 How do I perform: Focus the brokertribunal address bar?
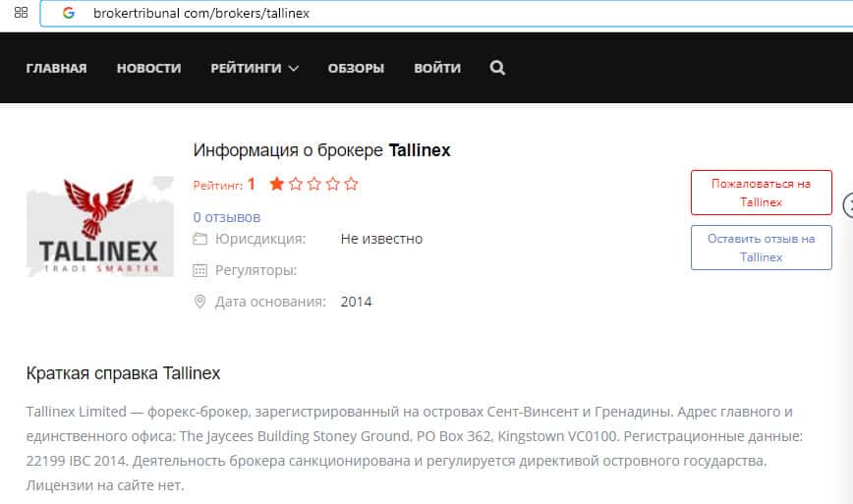pos(446,13)
